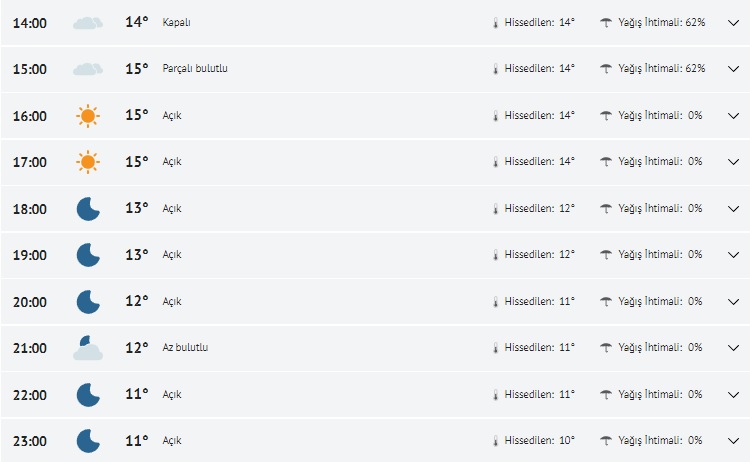This screenshot has height=462, width=750.
Task: Expand the 20:00 forecast chevron
Action: click(x=733, y=302)
